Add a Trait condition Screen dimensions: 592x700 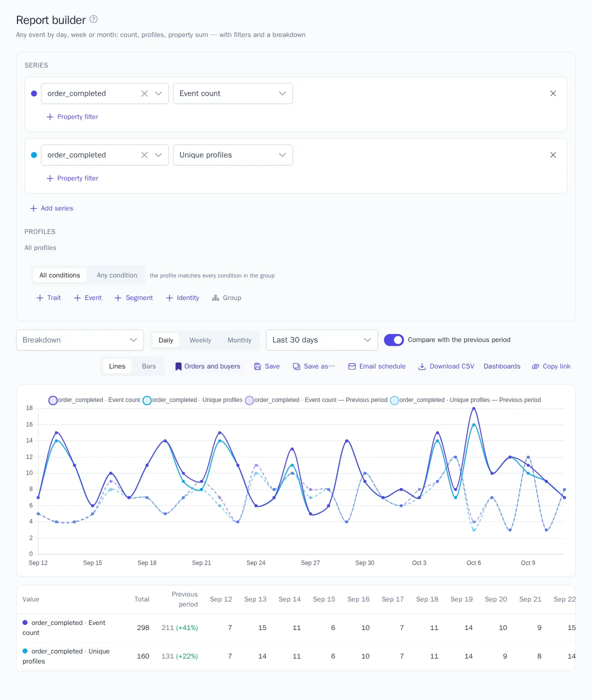point(48,298)
